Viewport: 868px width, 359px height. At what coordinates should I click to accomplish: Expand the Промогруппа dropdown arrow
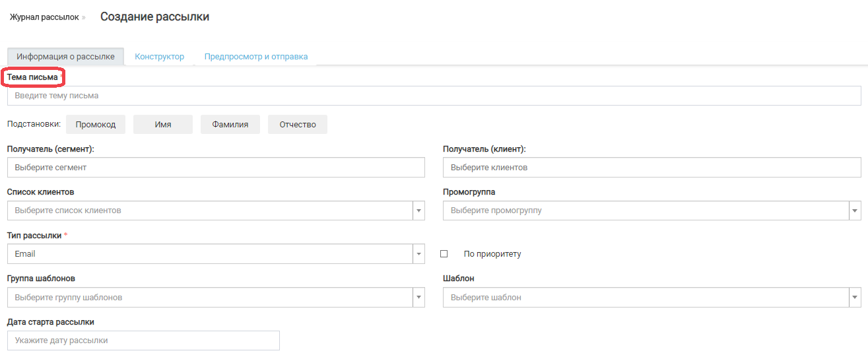click(x=855, y=211)
